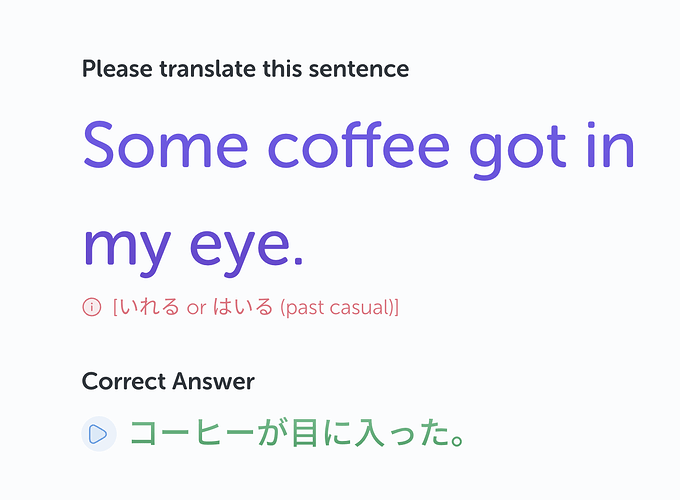
Task: Click the word "translate" in the instructions
Action: click(203, 69)
